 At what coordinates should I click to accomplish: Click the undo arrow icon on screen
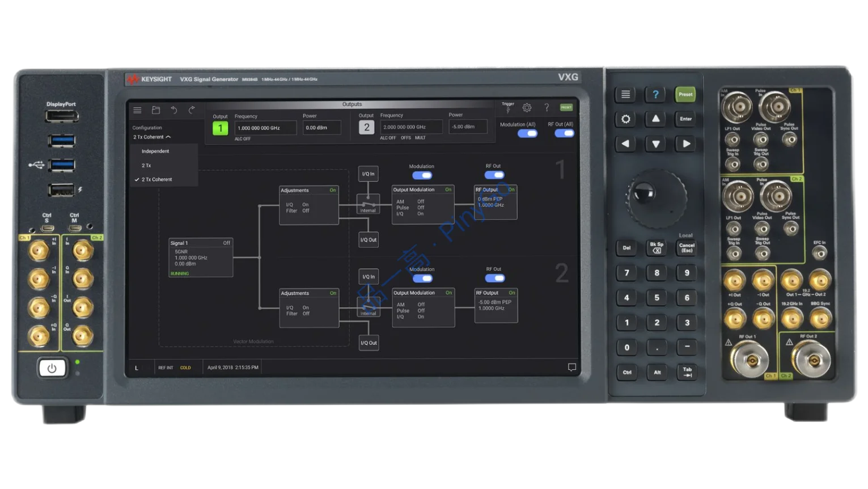tap(174, 110)
